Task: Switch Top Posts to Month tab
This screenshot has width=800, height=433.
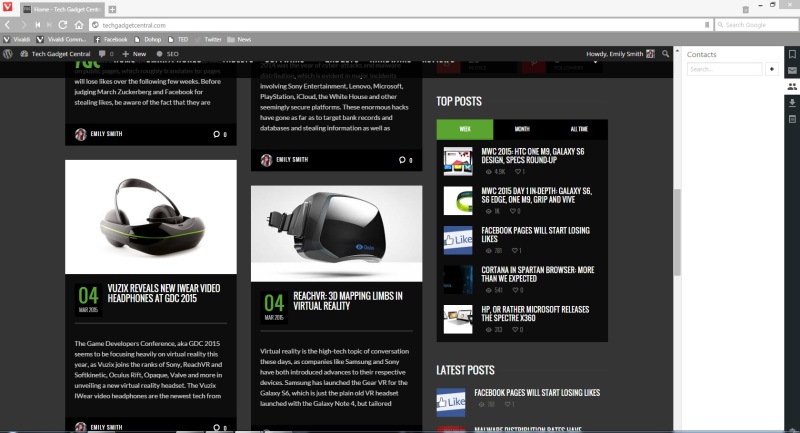Action: 522,129
